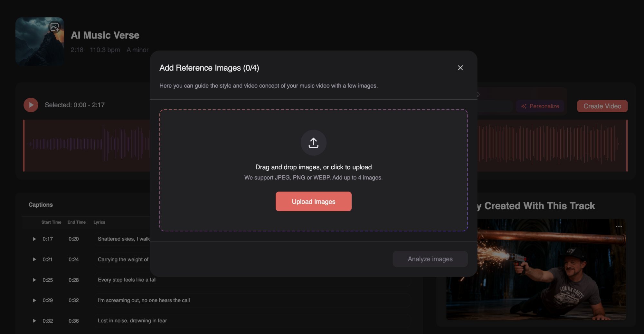Click the sparkles icon beside Personalize
Screen dimensions: 644x334
click(x=524, y=106)
